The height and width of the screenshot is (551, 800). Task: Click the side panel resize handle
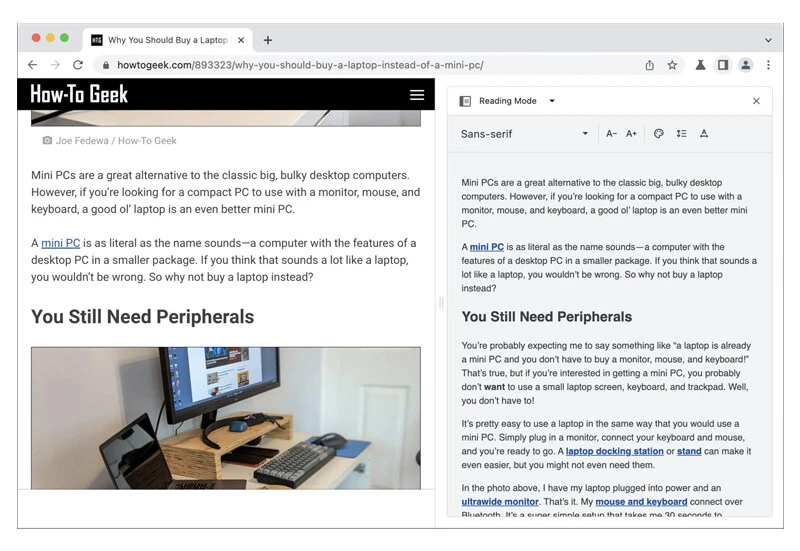pyautogui.click(x=441, y=303)
